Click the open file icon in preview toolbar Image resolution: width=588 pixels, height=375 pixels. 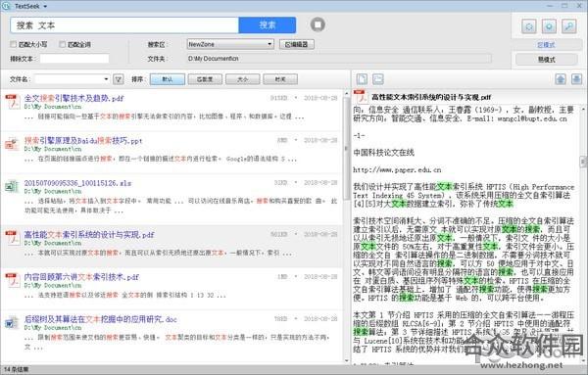click(362, 79)
